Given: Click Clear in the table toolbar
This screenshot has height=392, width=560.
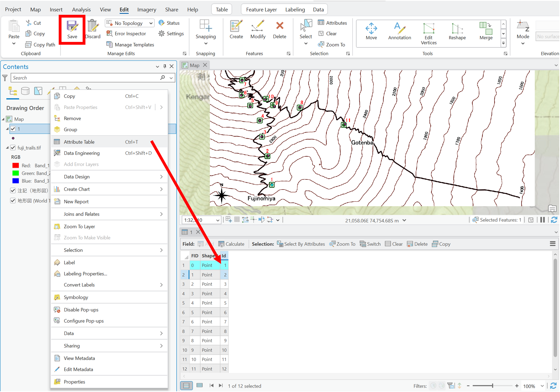Looking at the screenshot, I should click(x=394, y=244).
